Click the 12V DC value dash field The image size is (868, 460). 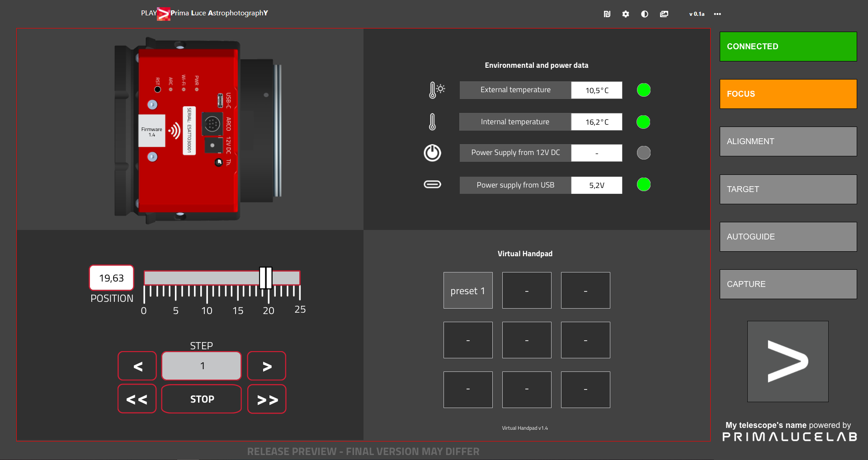[597, 153]
